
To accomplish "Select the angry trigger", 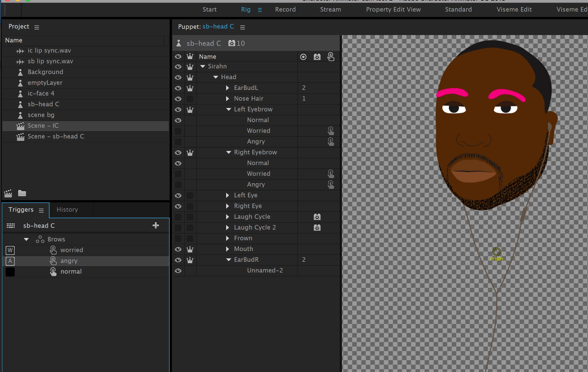I will pyautogui.click(x=69, y=261).
